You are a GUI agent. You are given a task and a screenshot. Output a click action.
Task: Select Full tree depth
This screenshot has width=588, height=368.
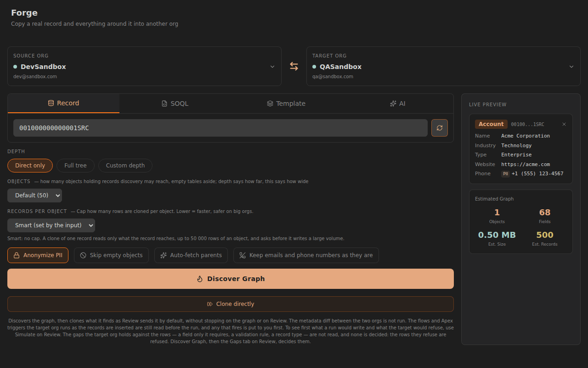click(x=75, y=166)
